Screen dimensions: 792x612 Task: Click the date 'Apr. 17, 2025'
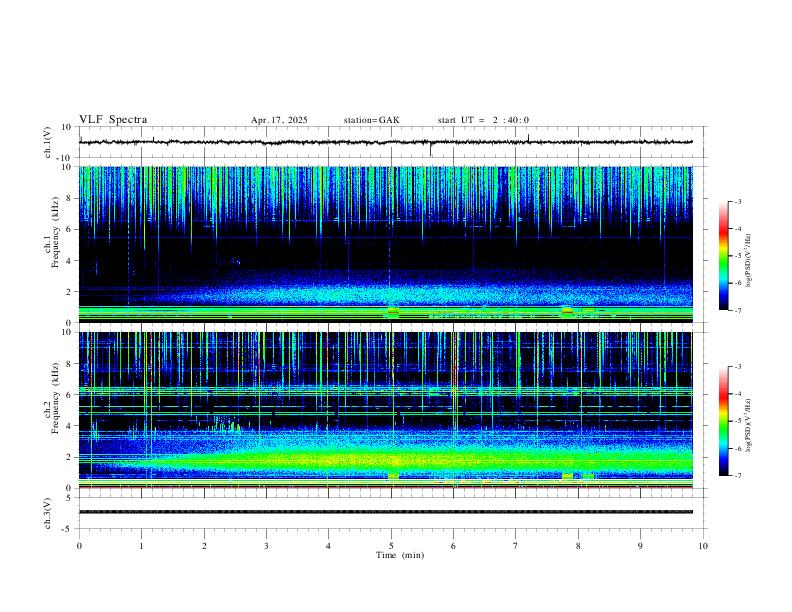pyautogui.click(x=279, y=120)
